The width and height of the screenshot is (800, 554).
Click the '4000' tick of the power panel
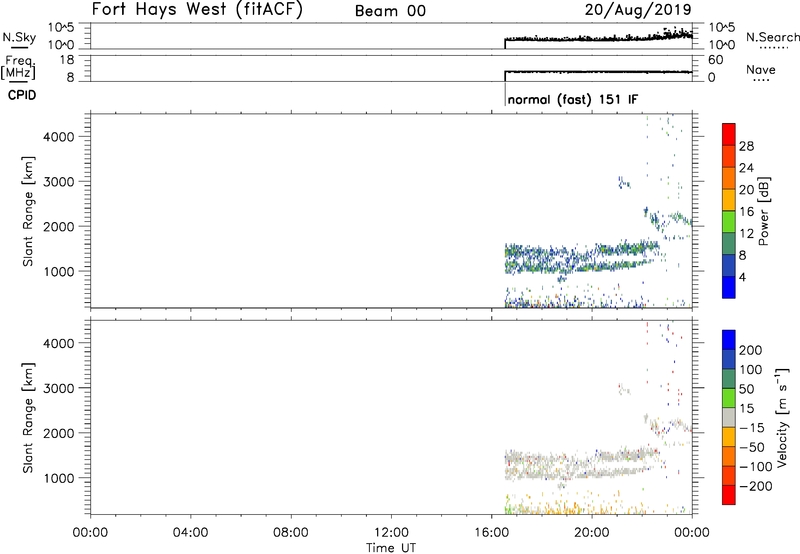tap(59, 137)
